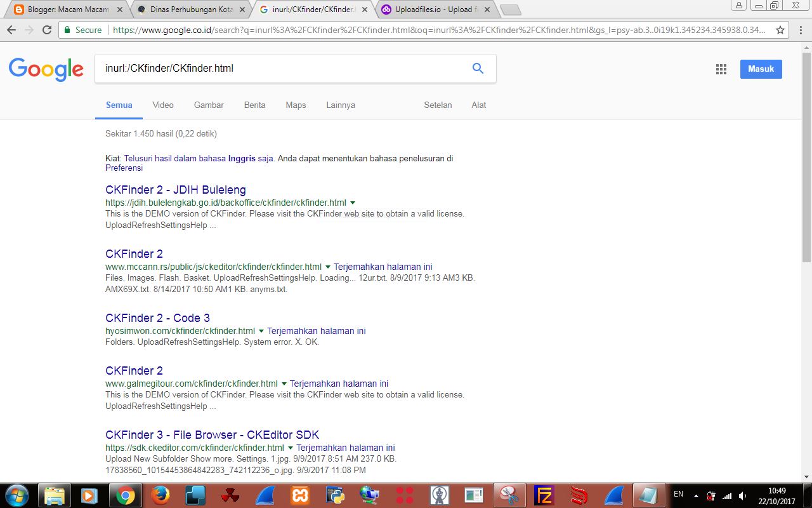Expand the dropdown arrow next to www.galmegitour.com URL
Image resolution: width=812 pixels, height=508 pixels.
(284, 384)
